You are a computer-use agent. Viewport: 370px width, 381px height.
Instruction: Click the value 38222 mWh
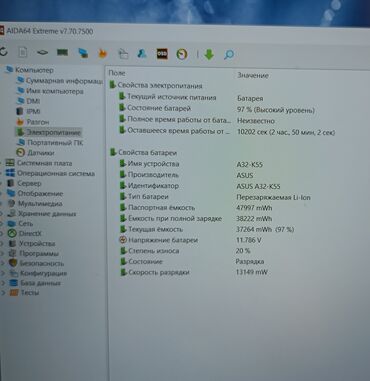point(254,219)
